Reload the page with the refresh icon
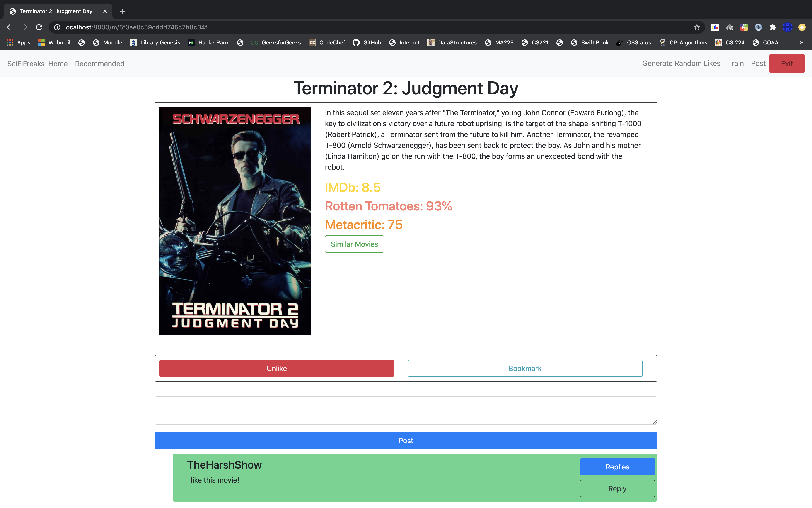812x508 pixels. tap(39, 27)
